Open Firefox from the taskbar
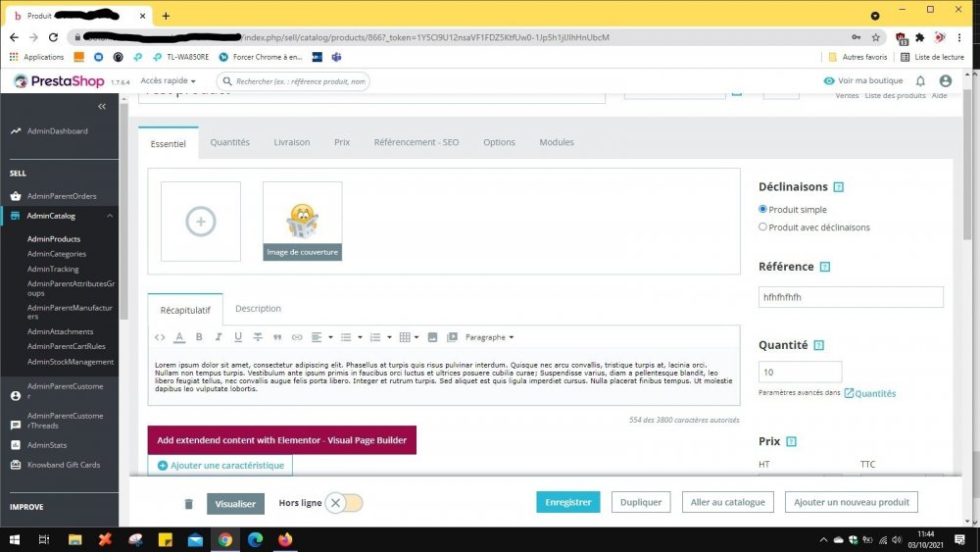The image size is (980, 552). pos(285,539)
